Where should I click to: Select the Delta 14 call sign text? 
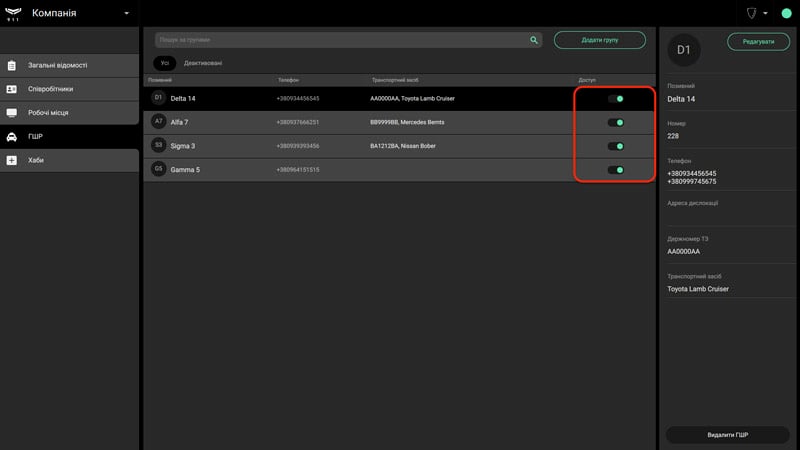tap(183, 98)
